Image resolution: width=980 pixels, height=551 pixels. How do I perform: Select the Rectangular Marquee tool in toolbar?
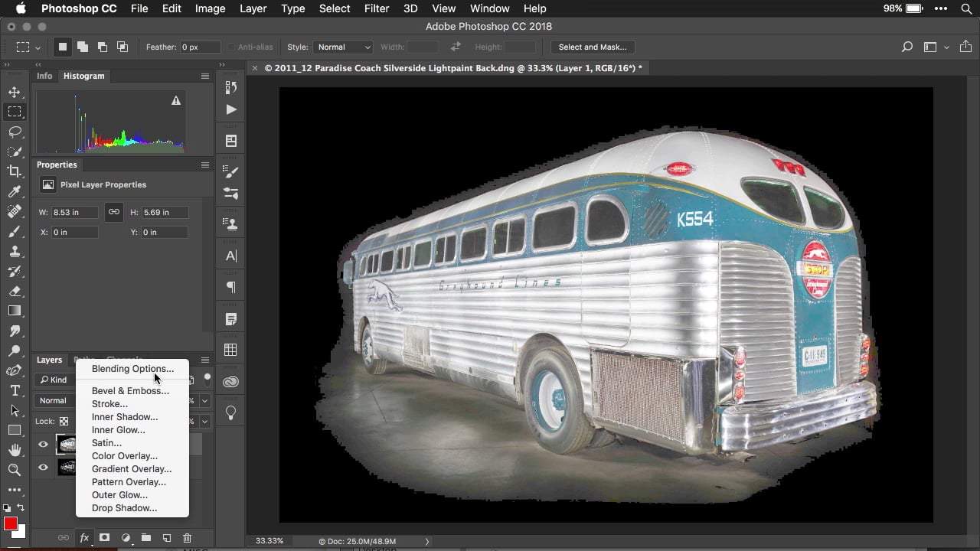coord(14,112)
